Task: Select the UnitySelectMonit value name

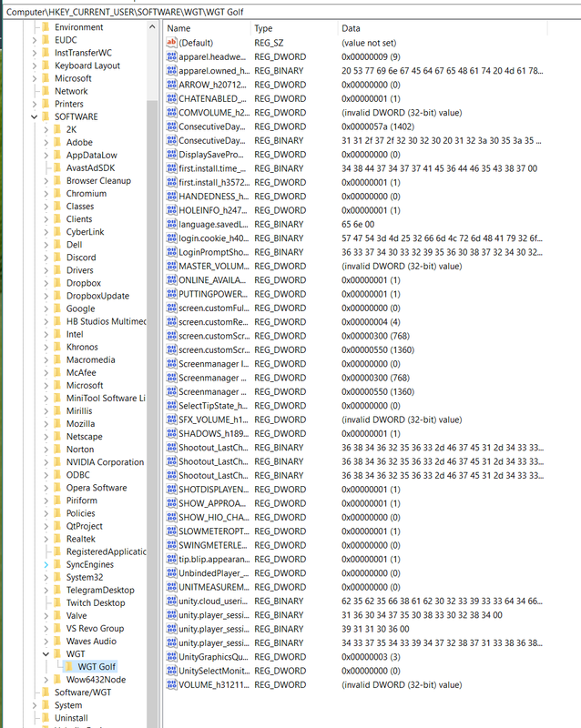Action: point(214,671)
